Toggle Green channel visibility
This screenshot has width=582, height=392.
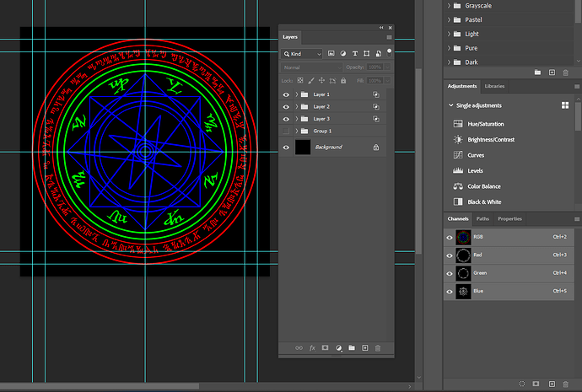[x=450, y=273]
